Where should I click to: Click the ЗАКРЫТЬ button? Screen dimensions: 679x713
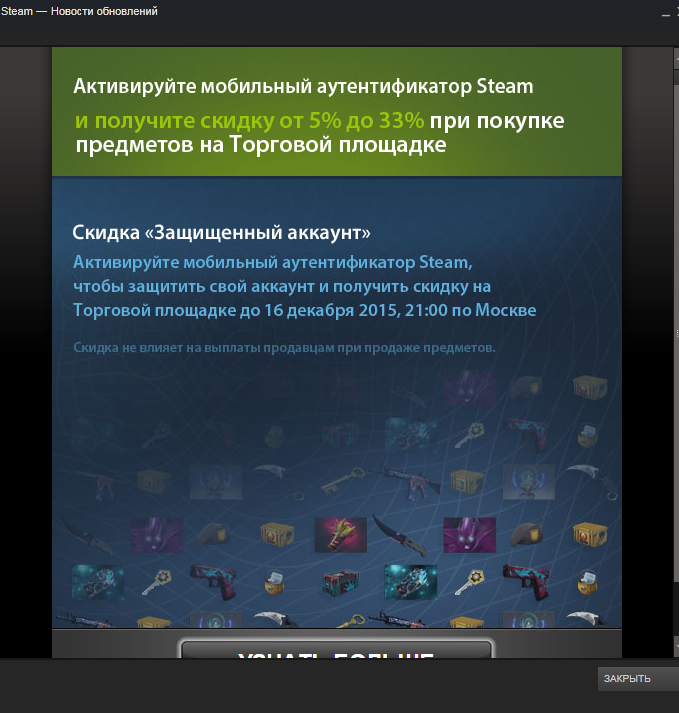coord(638,679)
